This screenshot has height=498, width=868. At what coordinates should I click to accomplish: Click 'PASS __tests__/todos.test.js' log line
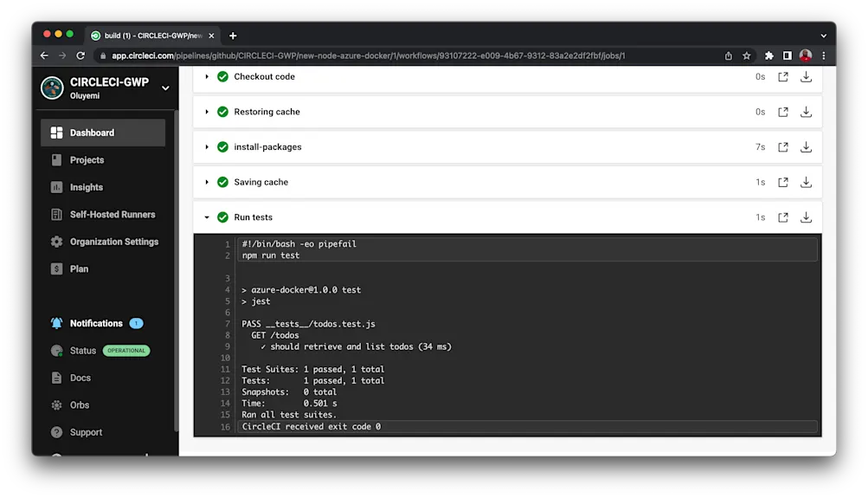pyautogui.click(x=308, y=324)
